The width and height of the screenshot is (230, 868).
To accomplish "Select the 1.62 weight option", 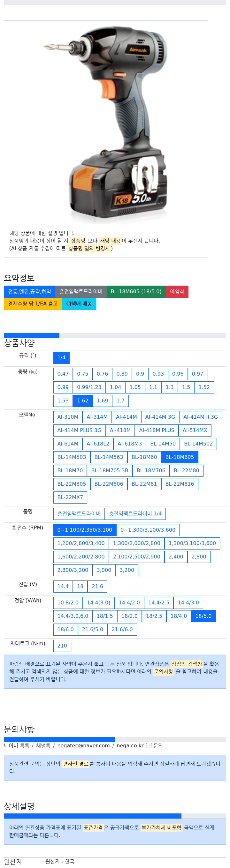I will pyautogui.click(x=83, y=400).
